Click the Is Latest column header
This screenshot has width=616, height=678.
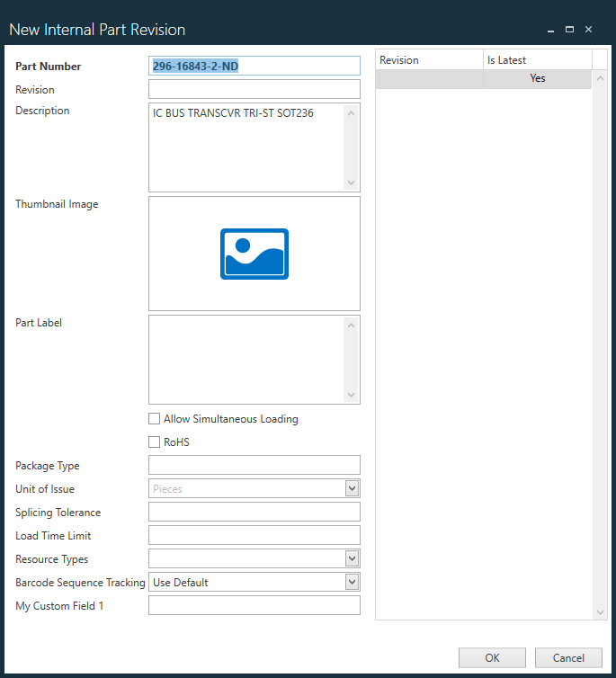pos(537,60)
